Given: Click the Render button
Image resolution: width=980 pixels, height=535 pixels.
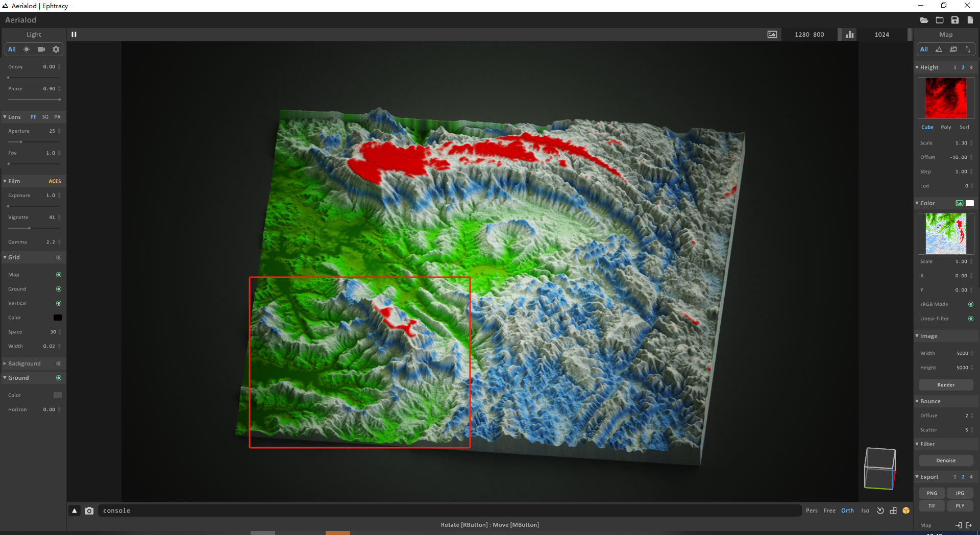Looking at the screenshot, I should click(x=945, y=385).
